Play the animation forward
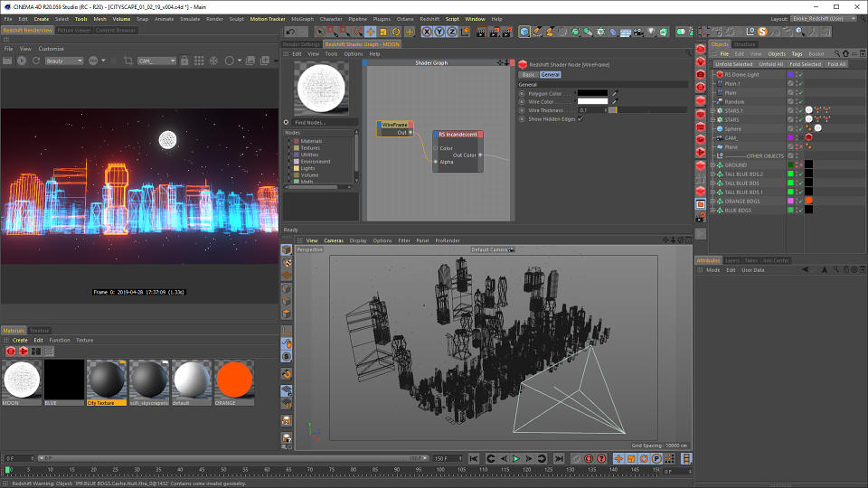This screenshot has height=488, width=868. tap(516, 459)
